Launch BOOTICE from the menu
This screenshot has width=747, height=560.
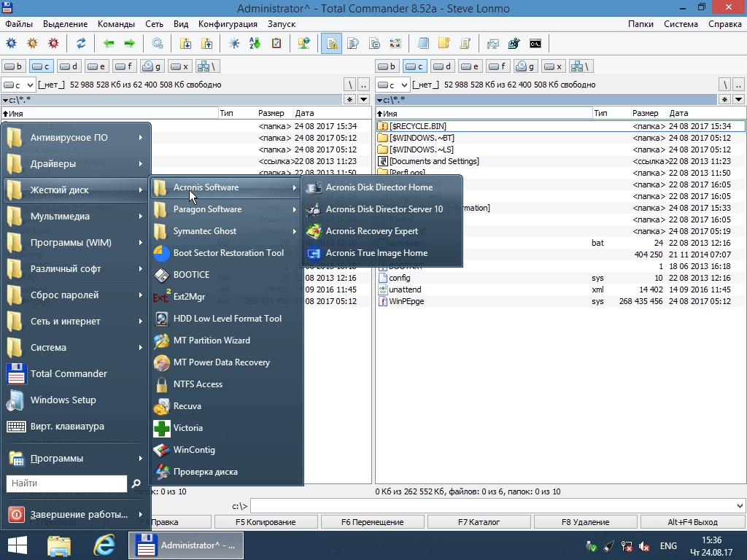click(226, 275)
